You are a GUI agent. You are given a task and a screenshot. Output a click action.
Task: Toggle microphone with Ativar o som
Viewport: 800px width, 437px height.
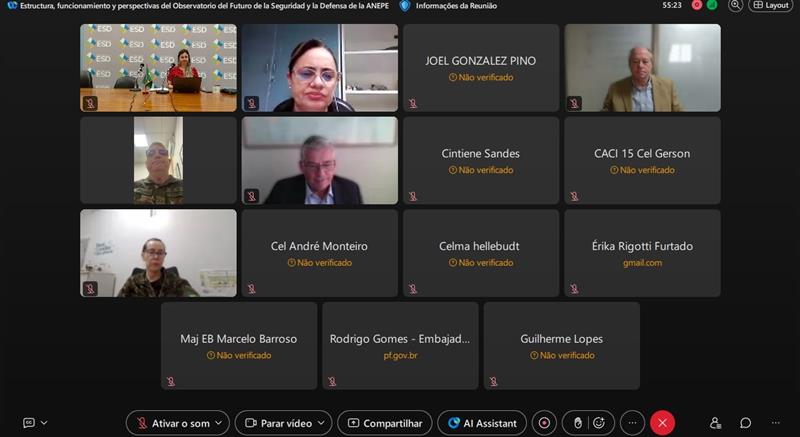tap(173, 423)
